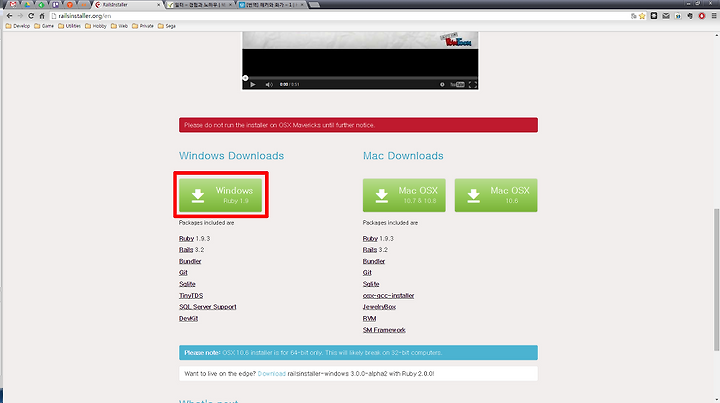This screenshot has height=403, width=720.
Task: Click the page vertical scrollbar thumb
Action: [716, 280]
